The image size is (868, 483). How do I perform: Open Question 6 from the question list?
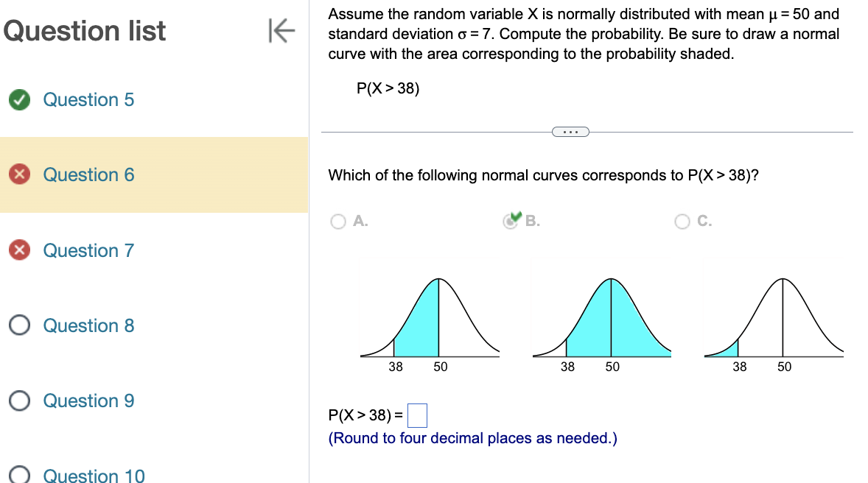(88, 174)
